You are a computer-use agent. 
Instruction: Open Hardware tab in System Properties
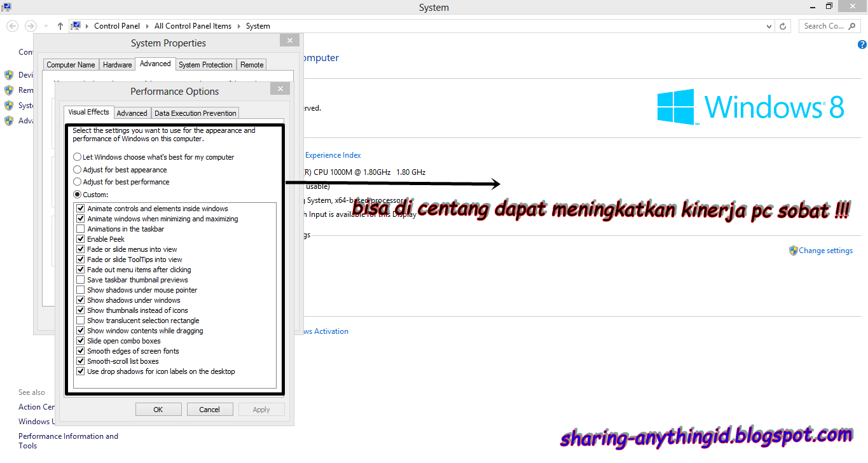coord(118,65)
